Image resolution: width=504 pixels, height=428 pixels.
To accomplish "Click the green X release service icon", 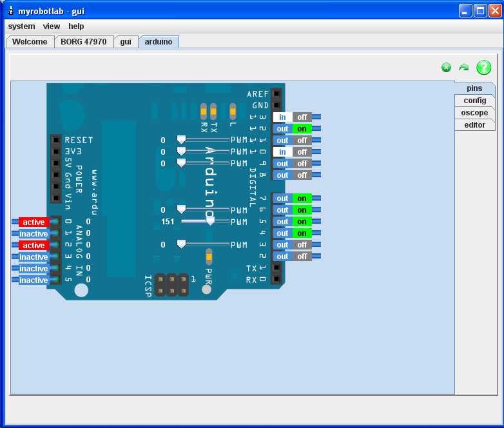I will pos(446,68).
